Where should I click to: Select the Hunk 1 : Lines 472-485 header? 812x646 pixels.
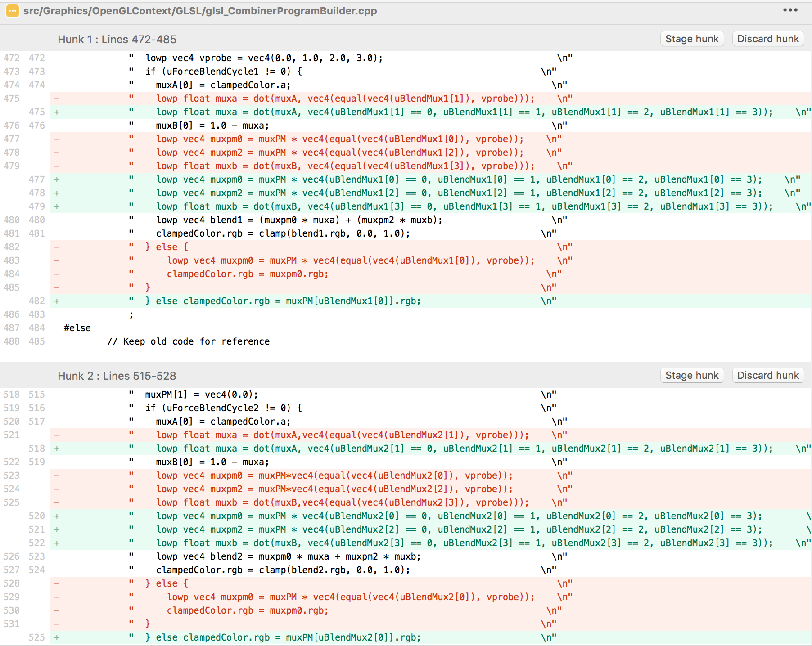tap(117, 39)
